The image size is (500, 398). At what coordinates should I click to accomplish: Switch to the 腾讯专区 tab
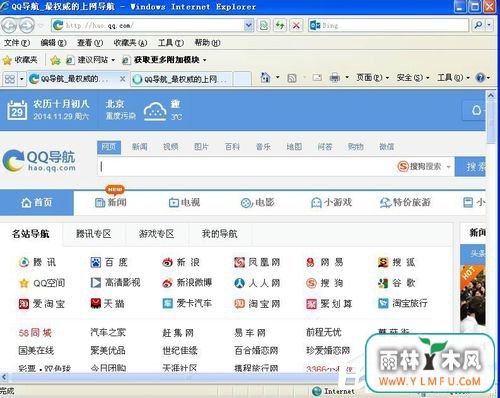coord(94,234)
